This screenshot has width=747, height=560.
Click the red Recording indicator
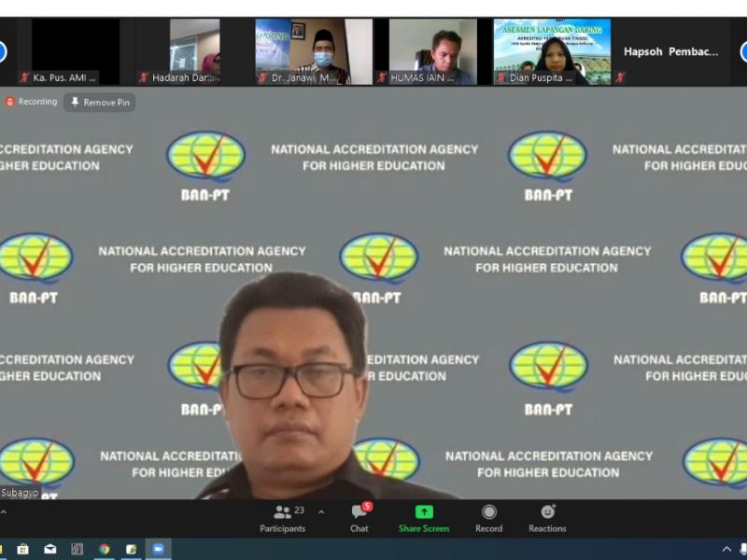click(32, 102)
